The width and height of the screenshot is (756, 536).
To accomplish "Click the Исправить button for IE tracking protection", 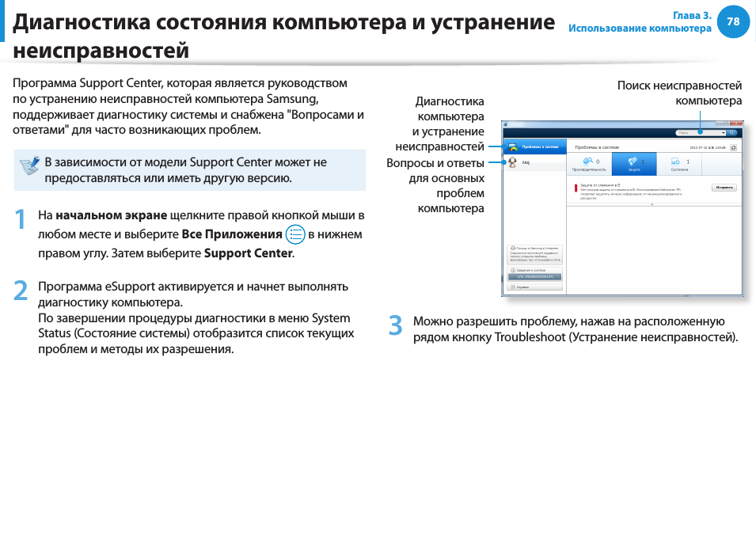I will (x=724, y=188).
